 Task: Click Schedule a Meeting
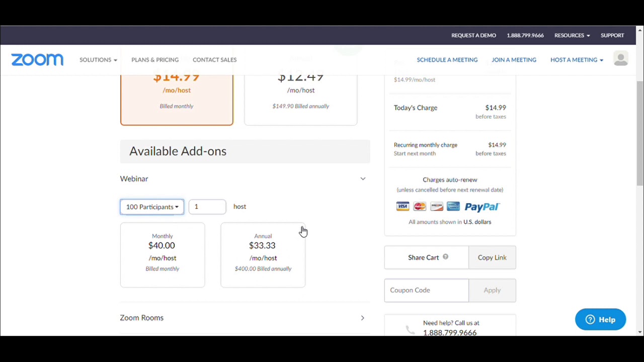pyautogui.click(x=447, y=60)
